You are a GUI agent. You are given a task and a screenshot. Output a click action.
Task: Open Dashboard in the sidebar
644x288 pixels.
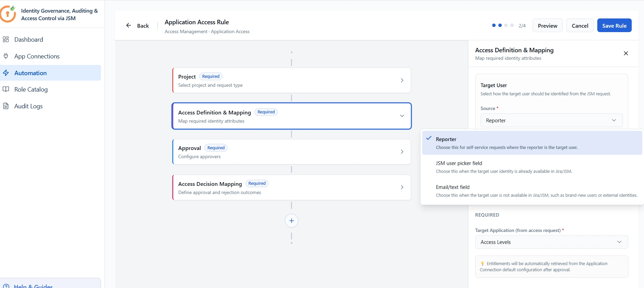coord(50,39)
